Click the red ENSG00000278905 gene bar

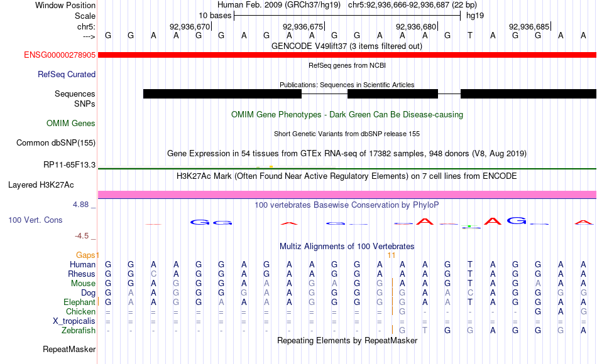(347, 55)
